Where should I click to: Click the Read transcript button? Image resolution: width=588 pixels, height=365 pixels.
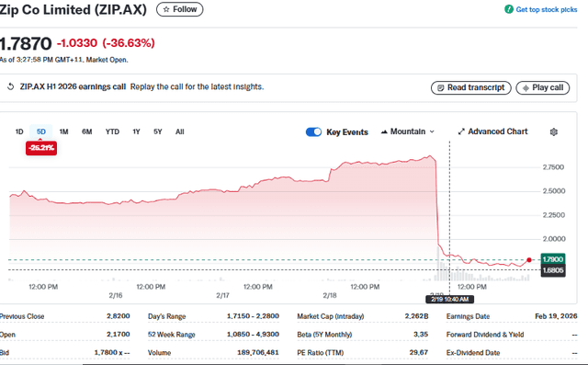pyautogui.click(x=471, y=87)
